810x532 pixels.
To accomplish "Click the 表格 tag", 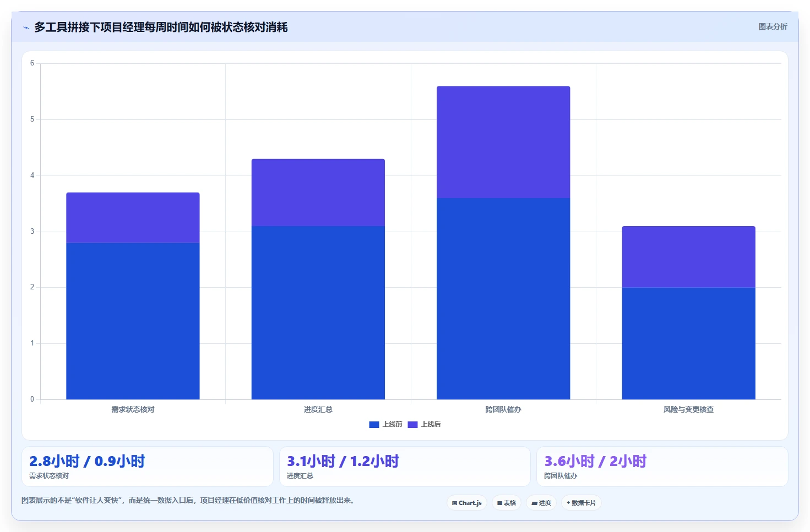I will point(507,503).
